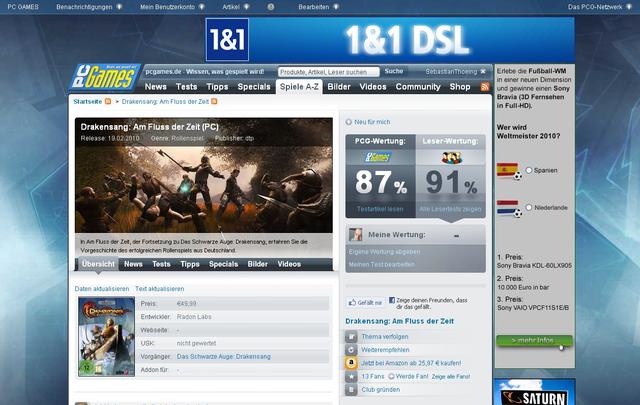Click Text aktualisieren link
The image size is (640, 405).
[160, 289]
